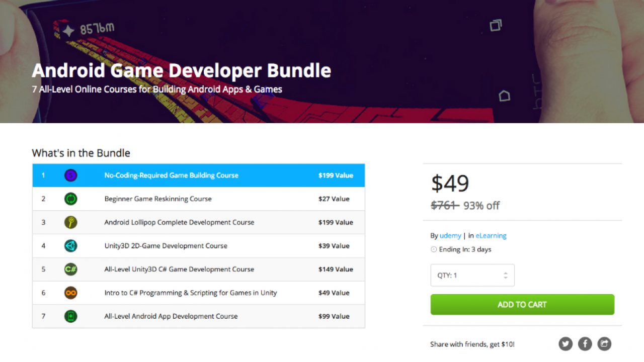Click the Android Game Developer Bundle heading

[181, 70]
